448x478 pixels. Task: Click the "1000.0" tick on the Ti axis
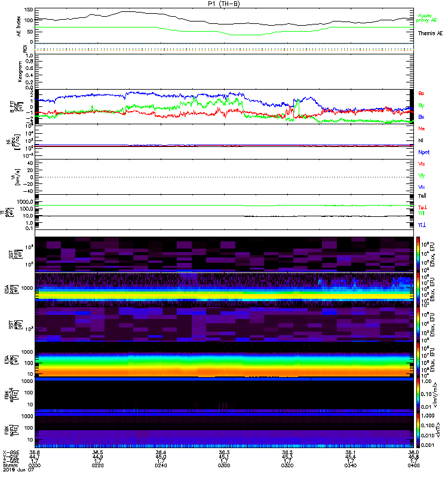[25, 202]
